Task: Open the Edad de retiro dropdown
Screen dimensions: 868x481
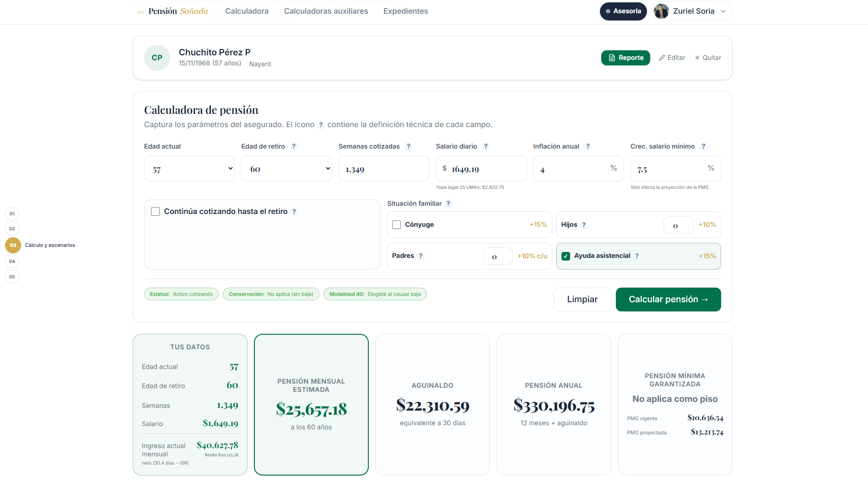Action: pos(286,169)
